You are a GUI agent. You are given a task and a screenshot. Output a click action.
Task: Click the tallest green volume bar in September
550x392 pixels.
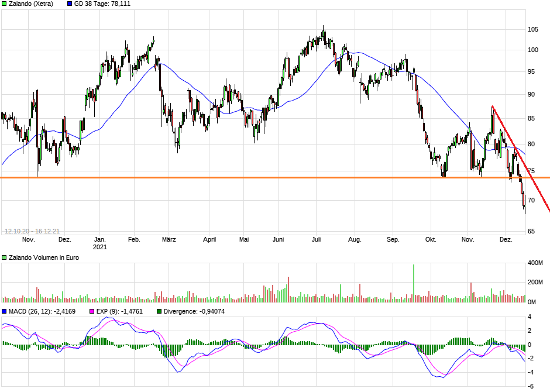click(414, 283)
